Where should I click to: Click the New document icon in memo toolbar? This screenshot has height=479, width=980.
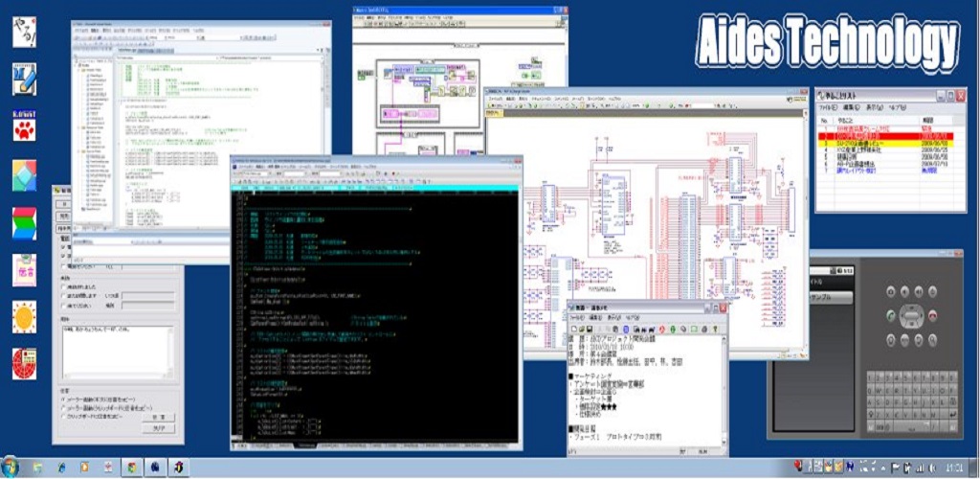click(572, 329)
